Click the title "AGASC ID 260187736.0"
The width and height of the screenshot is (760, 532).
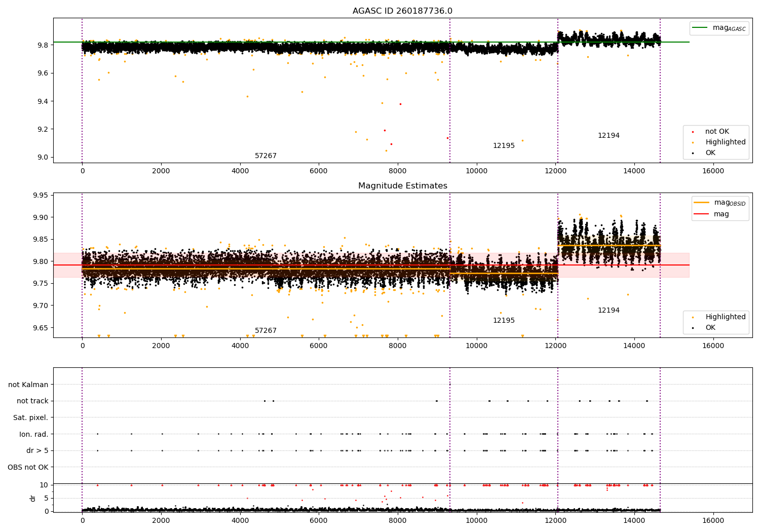(x=402, y=11)
